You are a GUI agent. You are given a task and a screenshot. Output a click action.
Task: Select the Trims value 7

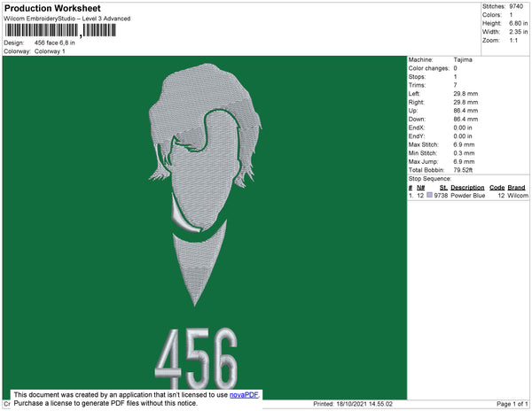pyautogui.click(x=456, y=85)
